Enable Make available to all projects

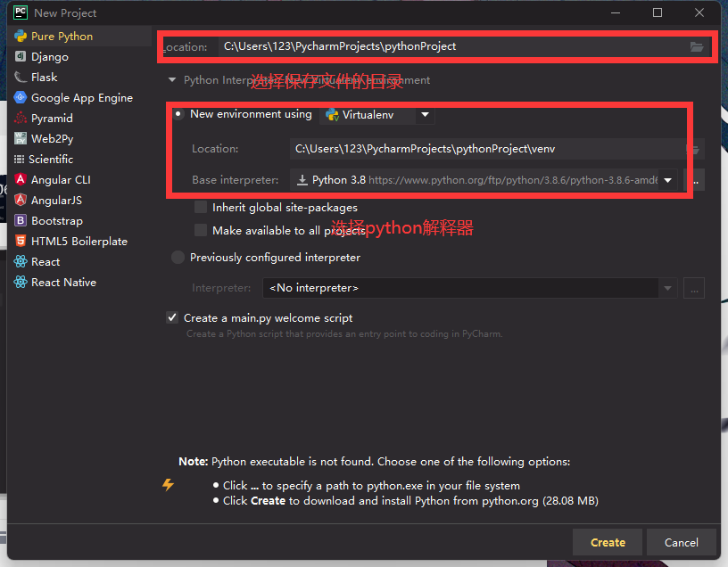tap(201, 230)
